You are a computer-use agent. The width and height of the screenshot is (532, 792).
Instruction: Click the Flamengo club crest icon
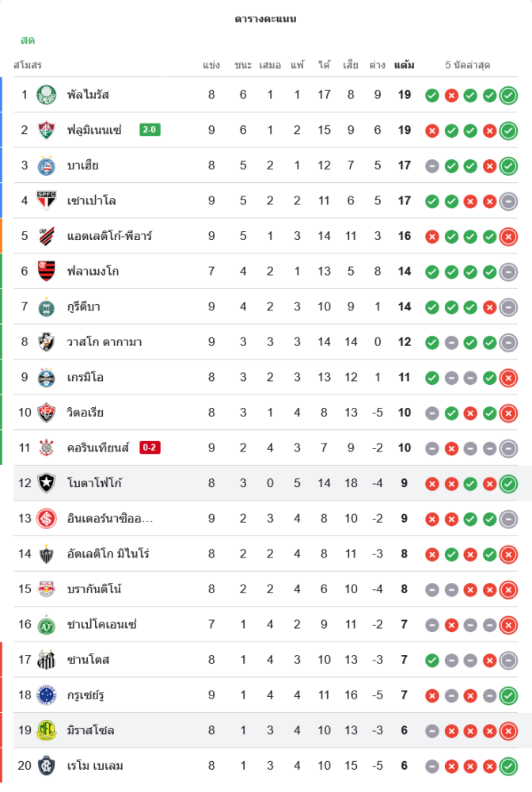[47, 272]
